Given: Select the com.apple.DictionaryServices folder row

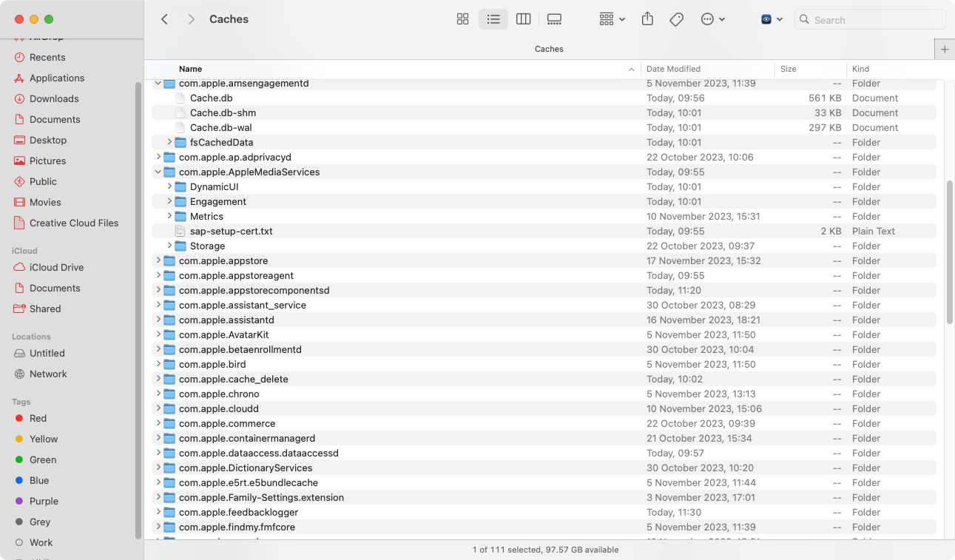Looking at the screenshot, I should 544,468.
